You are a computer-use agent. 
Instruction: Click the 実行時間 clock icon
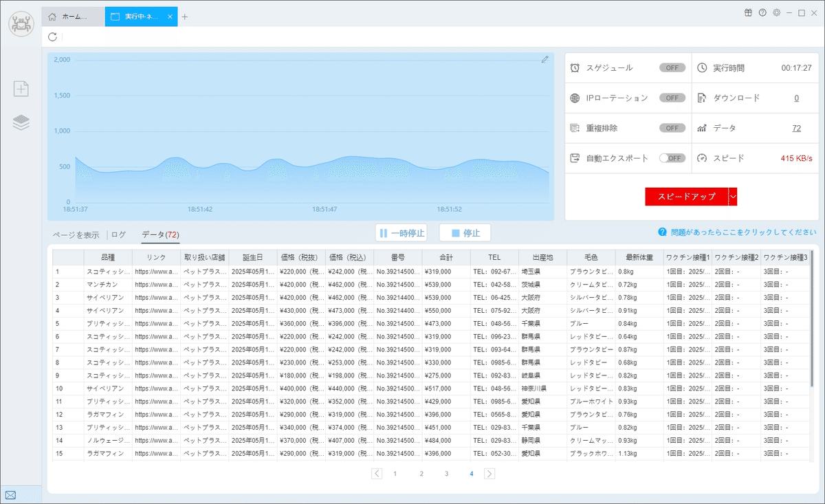(x=702, y=68)
